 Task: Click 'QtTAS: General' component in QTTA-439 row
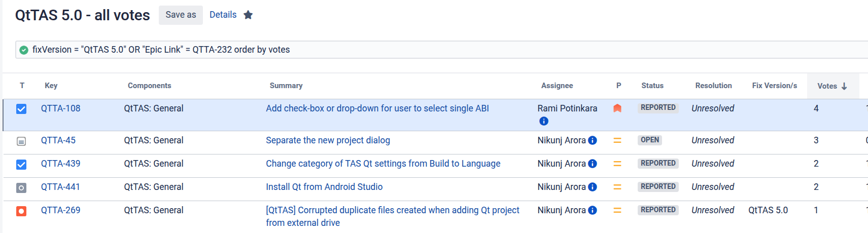154,164
